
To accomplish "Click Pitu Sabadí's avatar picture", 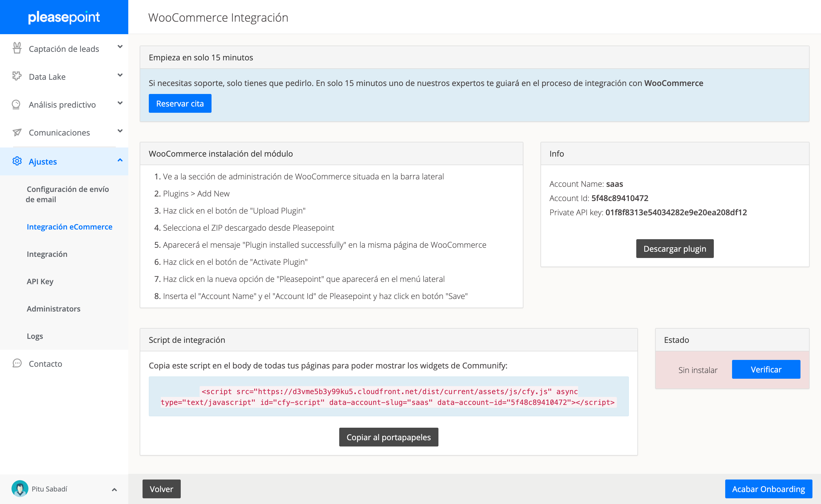I will [x=20, y=489].
